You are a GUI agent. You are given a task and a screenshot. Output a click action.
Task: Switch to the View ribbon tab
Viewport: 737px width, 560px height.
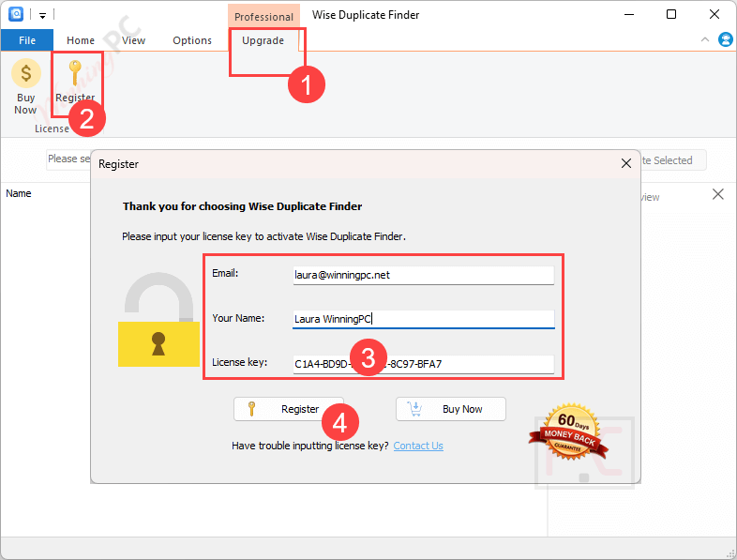pos(133,40)
